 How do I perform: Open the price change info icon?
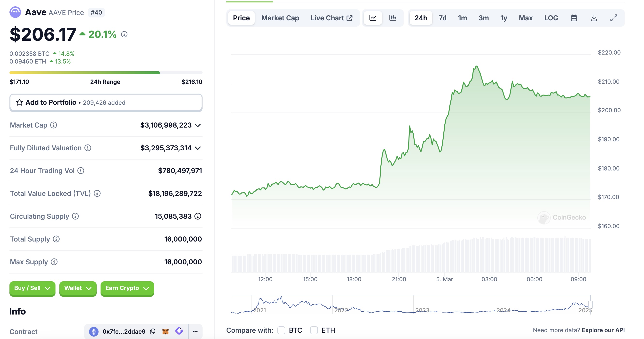[x=124, y=34]
